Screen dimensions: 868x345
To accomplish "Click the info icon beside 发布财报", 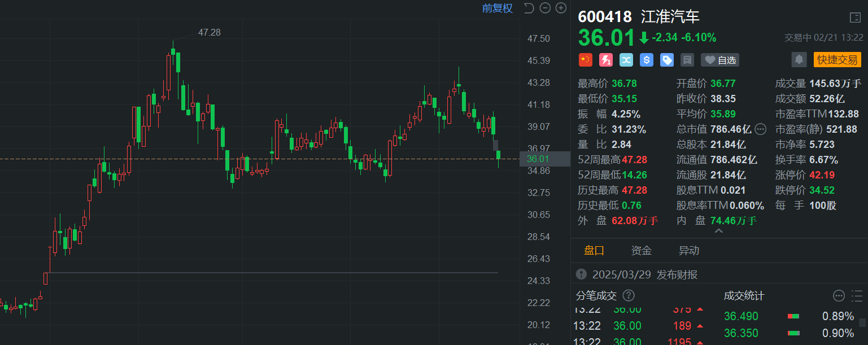I will click(x=581, y=274).
